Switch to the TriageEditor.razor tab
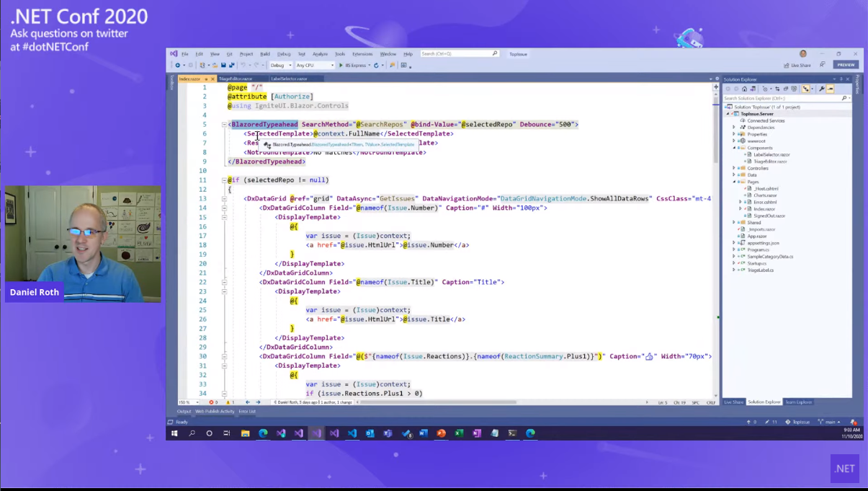The width and height of the screenshot is (868, 491). pos(235,79)
